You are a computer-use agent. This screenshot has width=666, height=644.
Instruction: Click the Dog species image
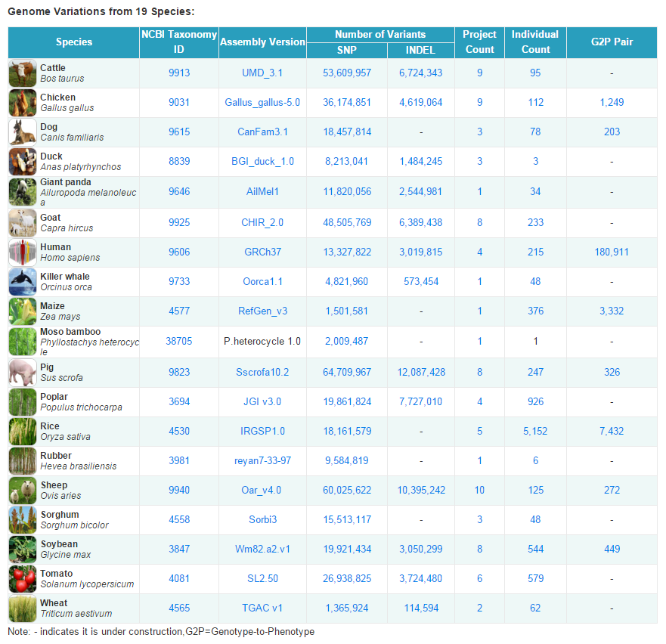pyautogui.click(x=23, y=132)
